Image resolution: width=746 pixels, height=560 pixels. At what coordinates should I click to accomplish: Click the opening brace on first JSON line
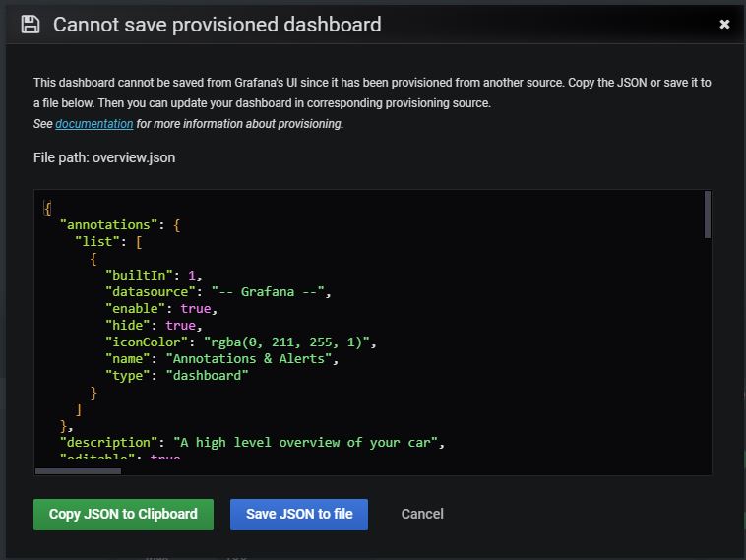[47, 208]
